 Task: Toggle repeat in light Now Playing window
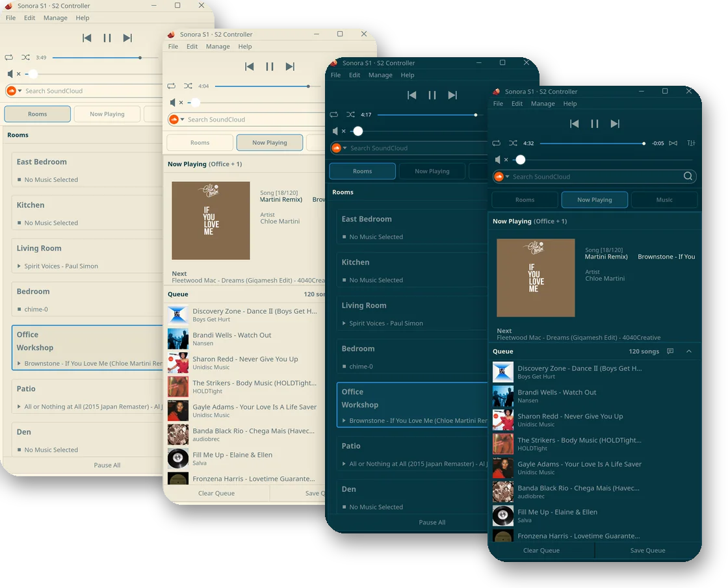[172, 86]
